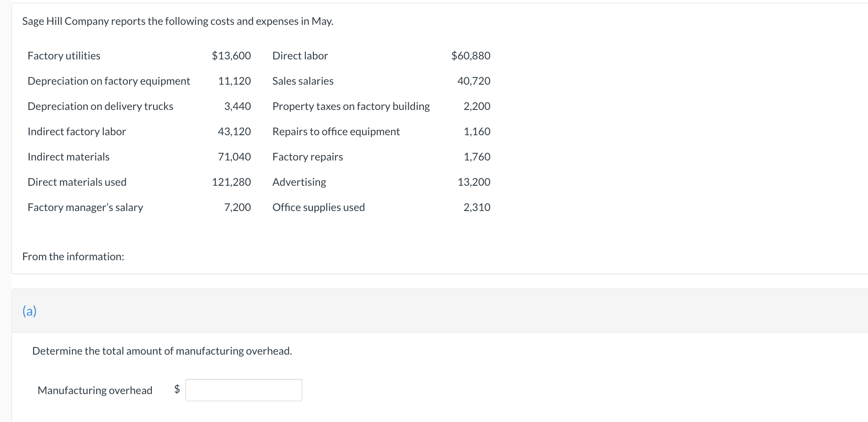
Task: Click the blue (a) part label
Action: tap(29, 311)
